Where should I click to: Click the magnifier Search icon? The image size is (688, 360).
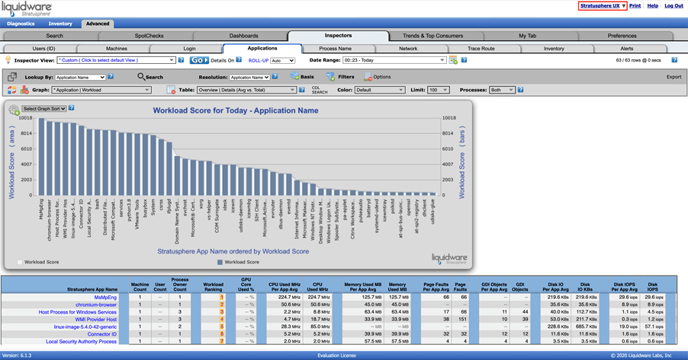(141, 76)
